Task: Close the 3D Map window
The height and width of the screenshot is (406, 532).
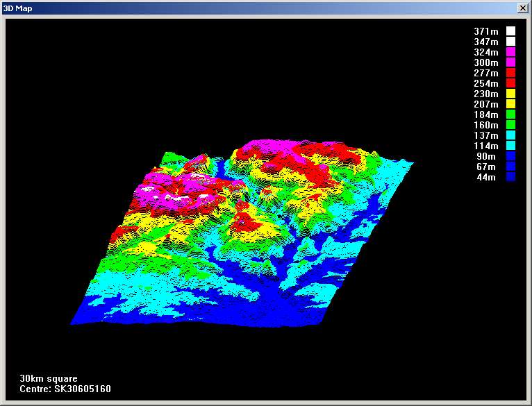Action: 522,8
